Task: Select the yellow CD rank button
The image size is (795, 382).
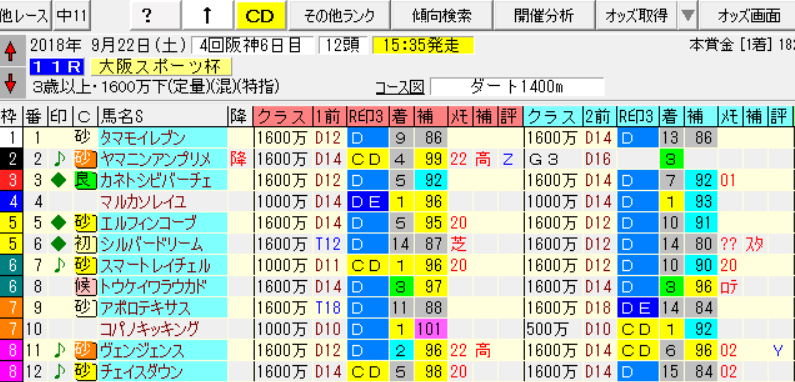Action: [261, 16]
